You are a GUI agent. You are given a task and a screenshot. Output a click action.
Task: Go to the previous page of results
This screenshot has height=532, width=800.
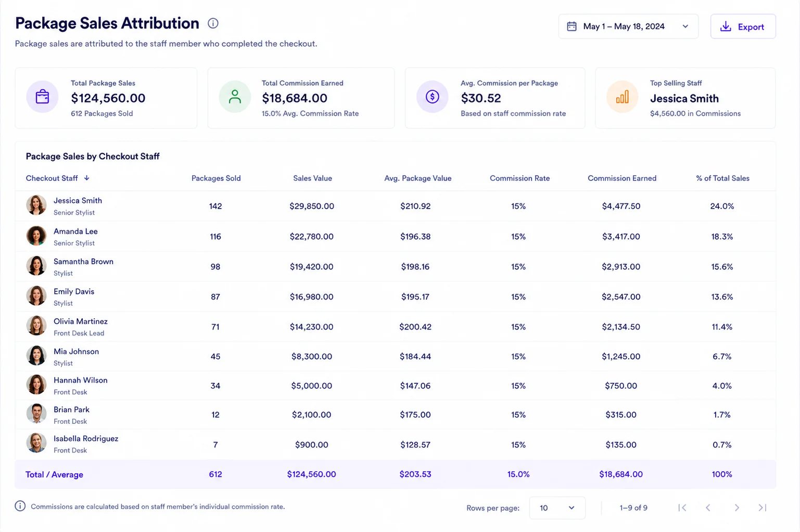708,508
